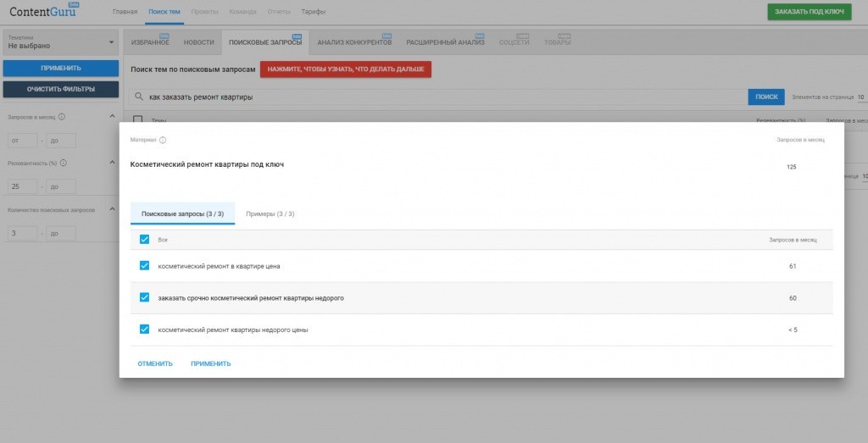Viewport: 868px width, 443px height.
Task: Click the magnifier icon in search field
Action: tap(141, 97)
